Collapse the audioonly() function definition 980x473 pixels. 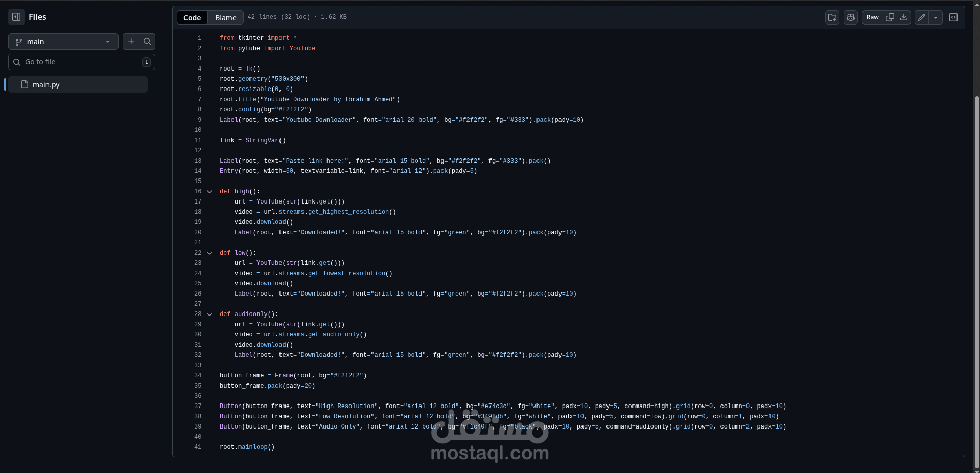[209, 314]
